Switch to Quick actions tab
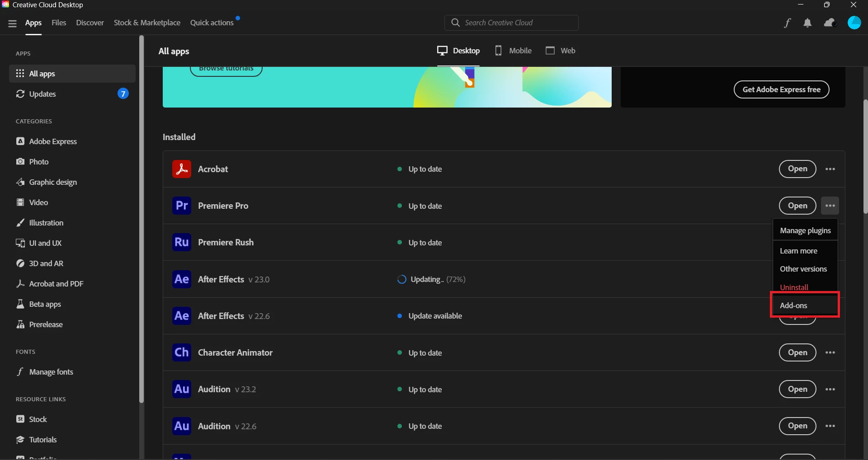This screenshot has height=460, width=868. click(212, 23)
